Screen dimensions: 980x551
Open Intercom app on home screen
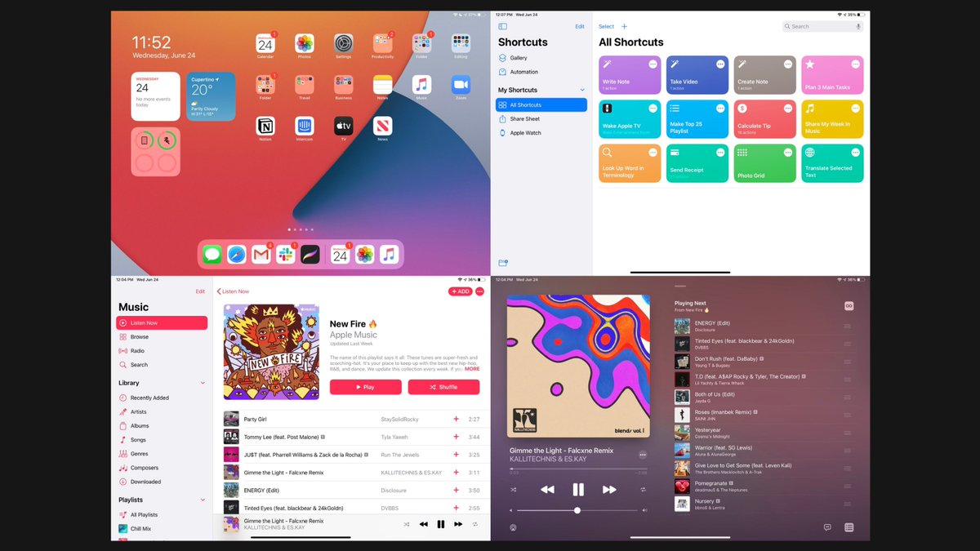point(305,126)
